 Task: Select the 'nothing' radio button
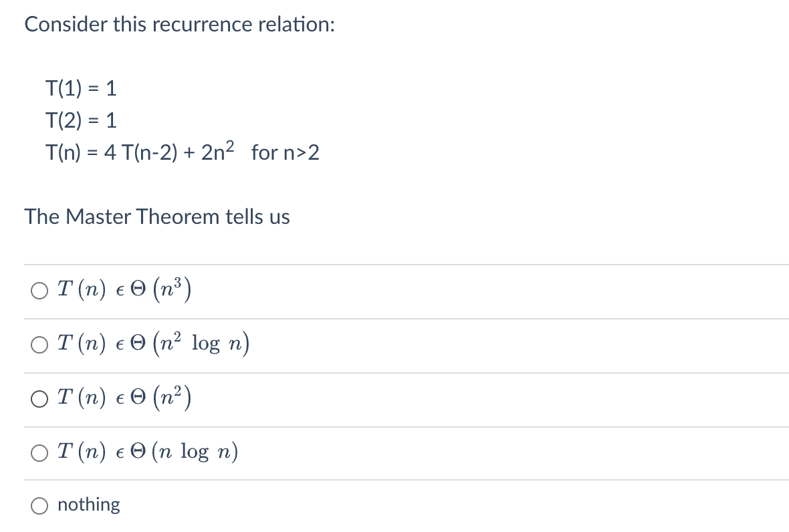click(x=39, y=506)
